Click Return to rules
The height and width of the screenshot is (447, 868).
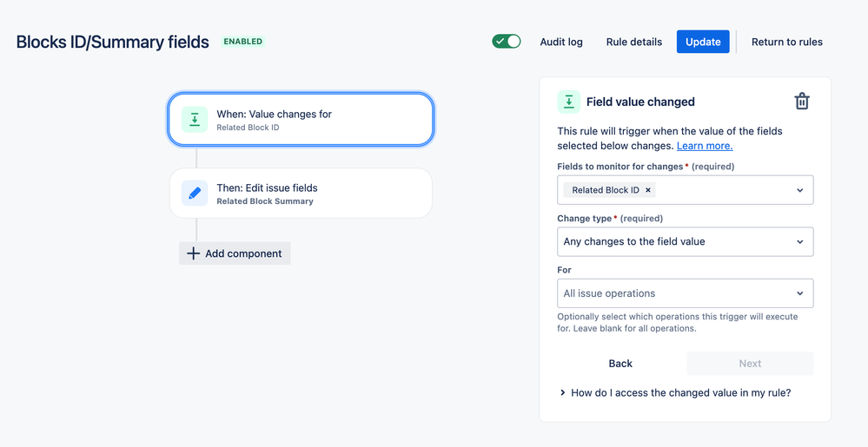click(x=786, y=42)
